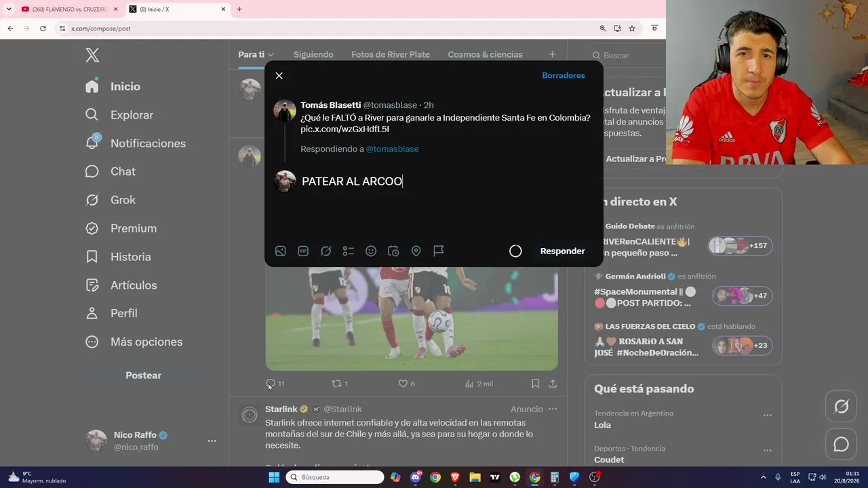Viewport: 868px width, 488px height.
Task: View analytics showing 2 mil views
Action: pos(479,384)
